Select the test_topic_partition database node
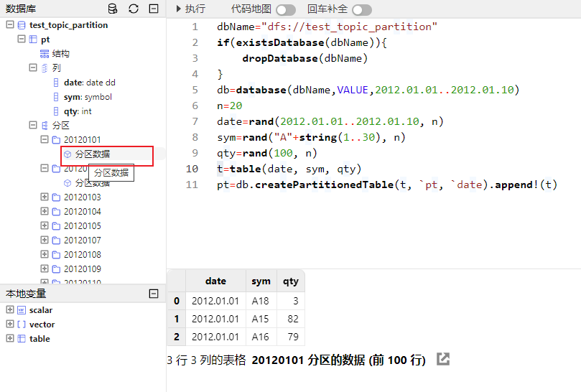This screenshot has height=392, width=581. [x=68, y=25]
